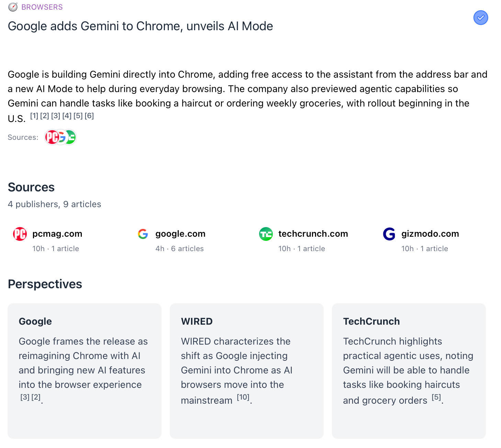
Task: Click the PCMag icon beside Sources label
Action: 51,137
